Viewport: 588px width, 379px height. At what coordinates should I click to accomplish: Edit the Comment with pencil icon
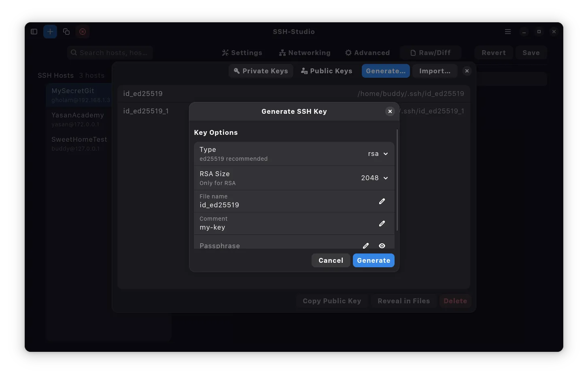(382, 224)
